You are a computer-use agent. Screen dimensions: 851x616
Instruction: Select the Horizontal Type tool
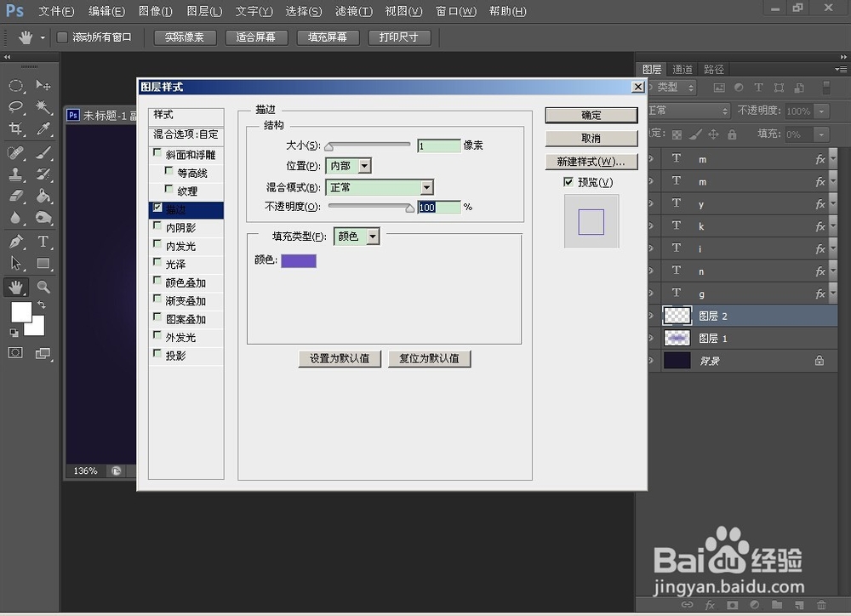[43, 242]
